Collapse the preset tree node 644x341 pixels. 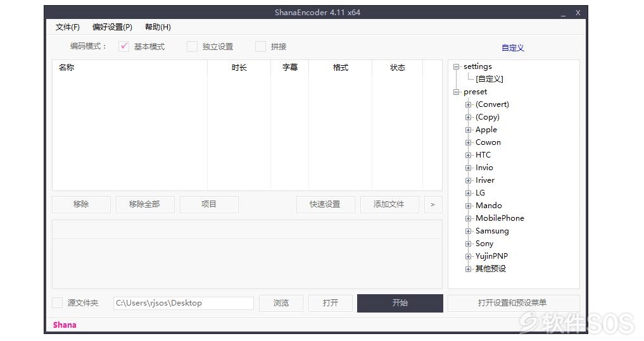[x=456, y=92]
